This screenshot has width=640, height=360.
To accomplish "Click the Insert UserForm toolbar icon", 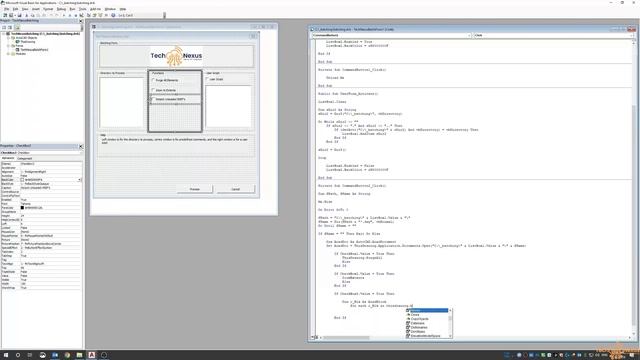I will coord(11,15).
